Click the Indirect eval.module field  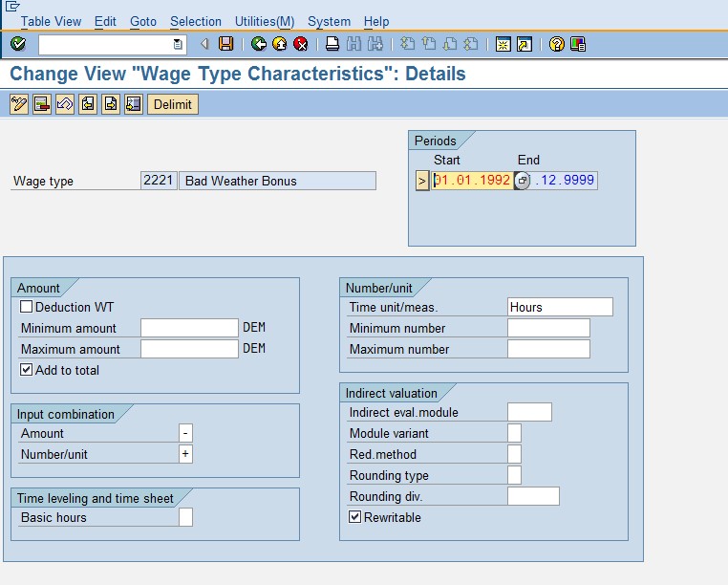pyautogui.click(x=529, y=412)
